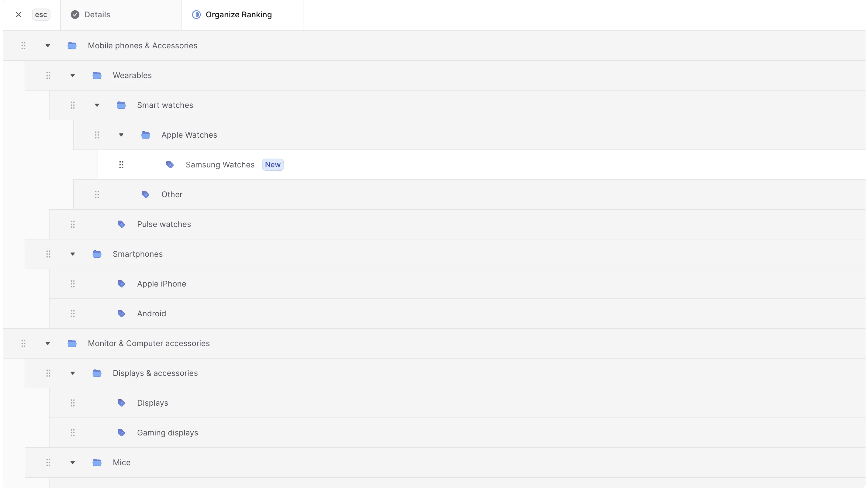Close the dialog with the X
The height and width of the screenshot is (488, 868).
click(19, 15)
